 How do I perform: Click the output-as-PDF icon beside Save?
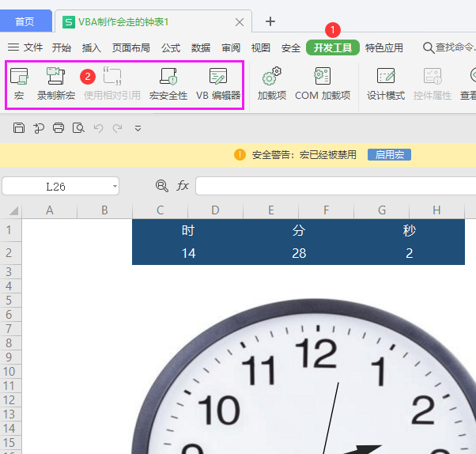39,128
